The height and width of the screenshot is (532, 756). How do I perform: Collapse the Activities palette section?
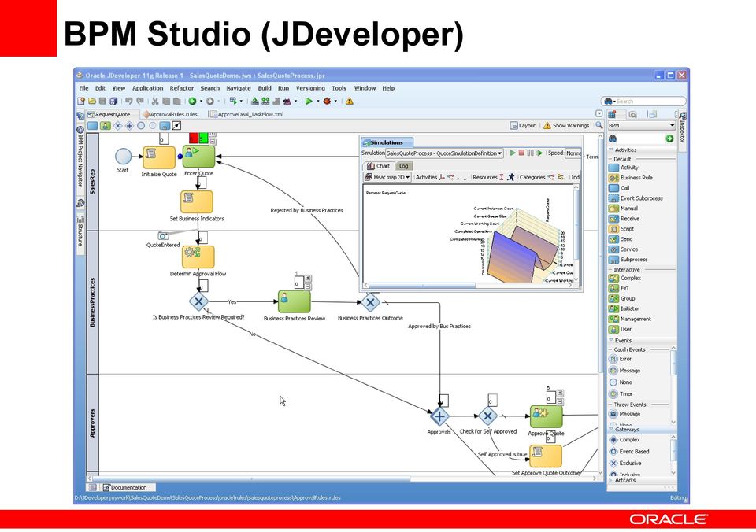point(611,150)
